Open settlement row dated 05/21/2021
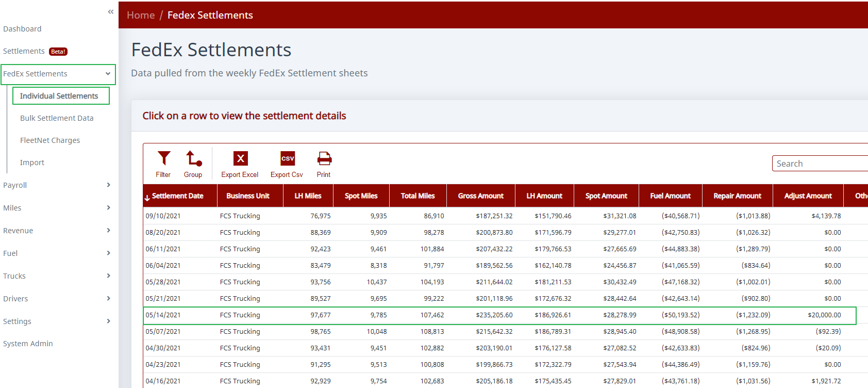The width and height of the screenshot is (868, 388). tap(505, 299)
